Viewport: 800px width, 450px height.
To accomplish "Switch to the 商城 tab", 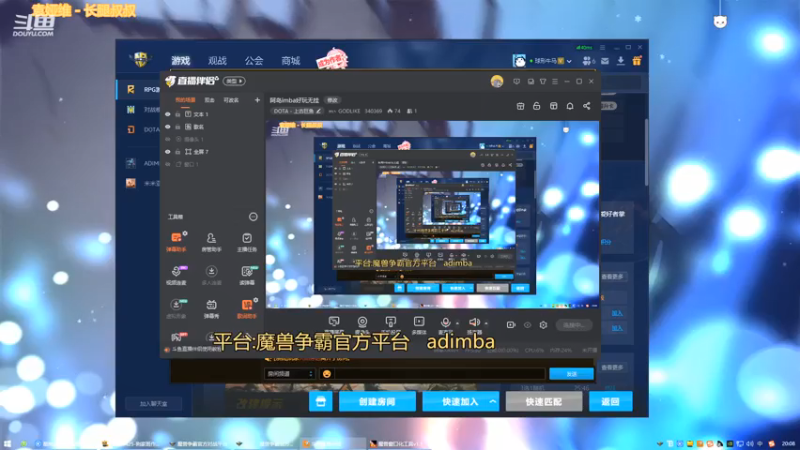I will click(x=291, y=61).
